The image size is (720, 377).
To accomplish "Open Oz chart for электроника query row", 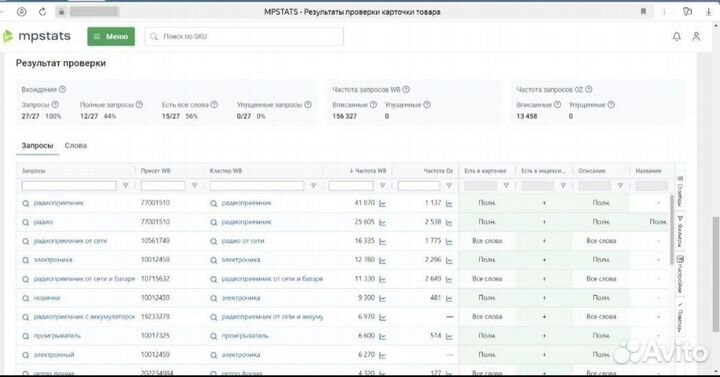I will pyautogui.click(x=449, y=260).
